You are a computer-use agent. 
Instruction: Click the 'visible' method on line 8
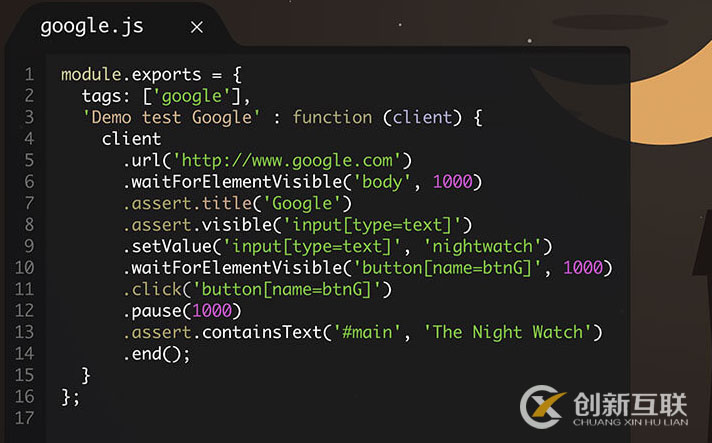237,225
